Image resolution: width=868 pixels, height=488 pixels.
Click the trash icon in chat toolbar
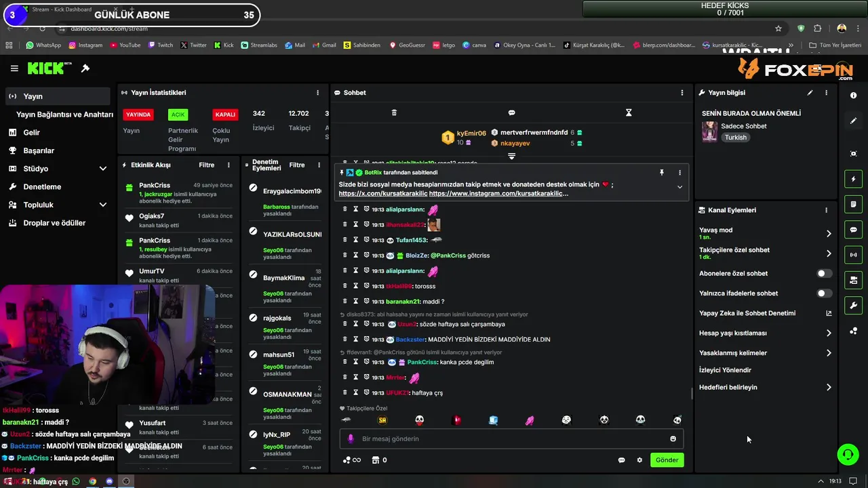(394, 113)
